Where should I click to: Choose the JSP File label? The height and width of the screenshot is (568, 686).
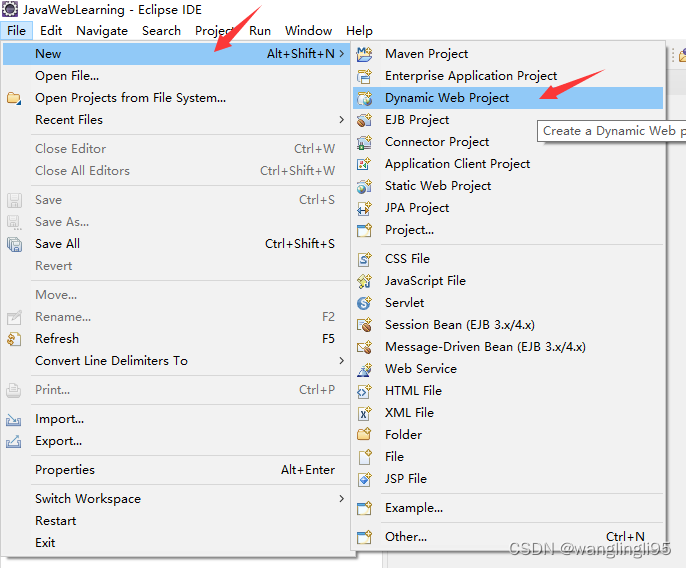coord(406,479)
